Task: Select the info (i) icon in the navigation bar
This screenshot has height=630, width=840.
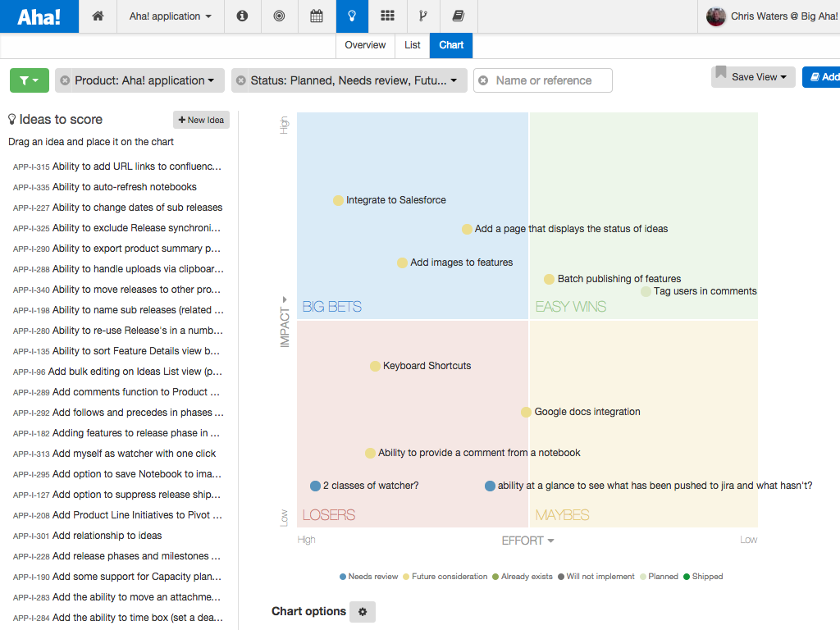Action: (242, 16)
